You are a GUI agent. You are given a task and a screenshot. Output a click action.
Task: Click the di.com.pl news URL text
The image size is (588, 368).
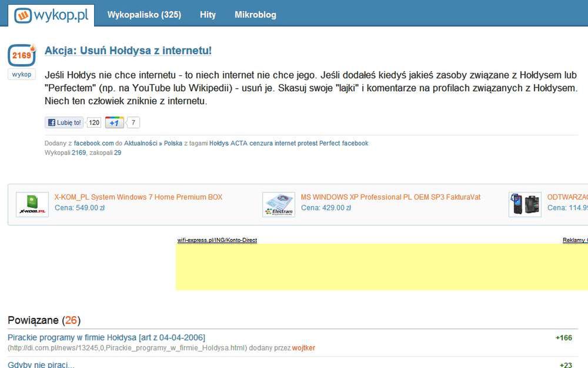coord(128,348)
